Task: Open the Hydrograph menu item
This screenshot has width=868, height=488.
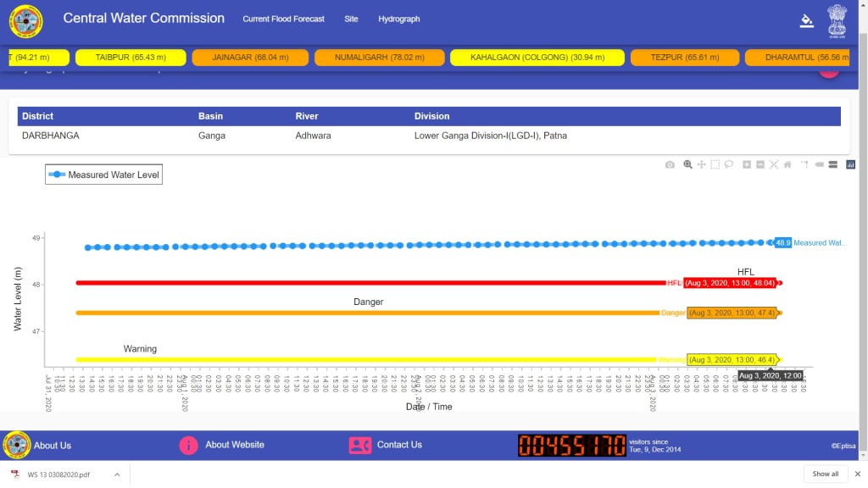Action: [x=398, y=19]
